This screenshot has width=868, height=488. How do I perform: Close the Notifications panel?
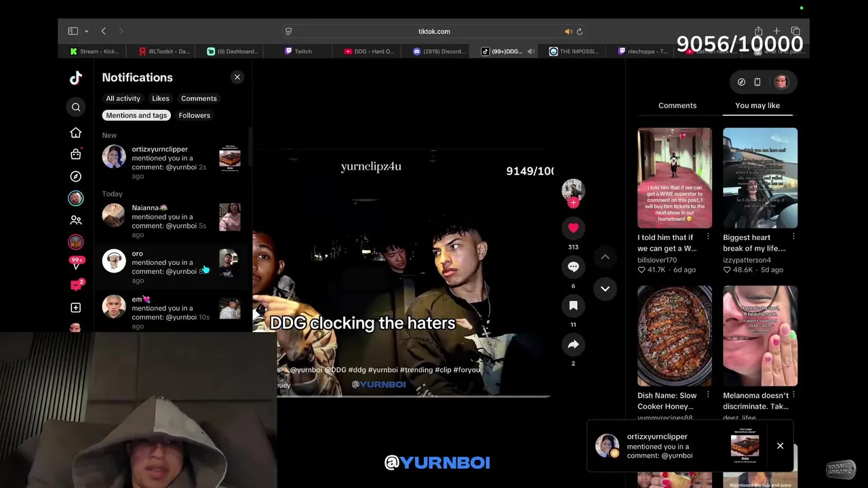point(237,77)
